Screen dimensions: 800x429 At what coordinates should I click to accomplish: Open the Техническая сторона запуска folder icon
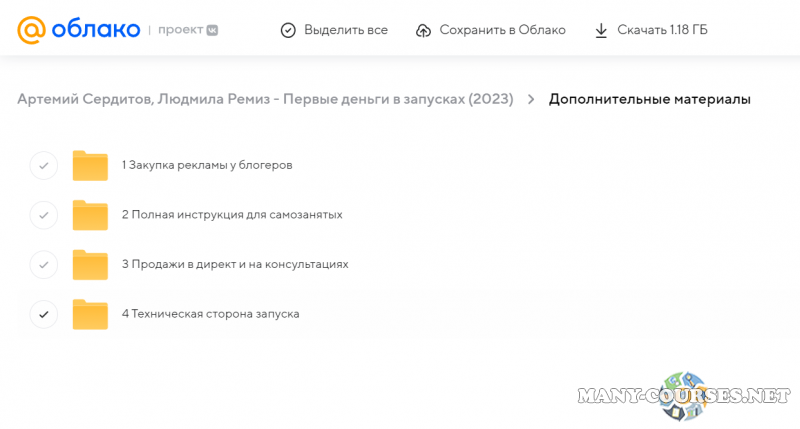coord(90,314)
